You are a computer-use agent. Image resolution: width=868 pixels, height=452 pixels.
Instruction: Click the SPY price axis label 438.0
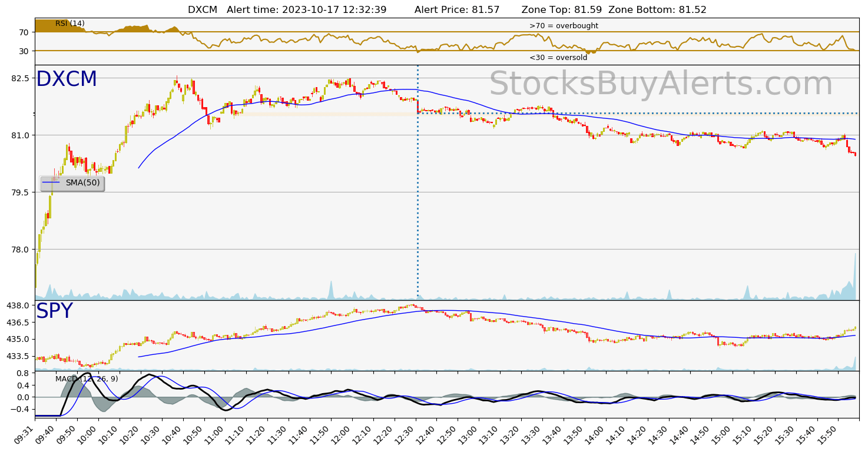tap(18, 305)
